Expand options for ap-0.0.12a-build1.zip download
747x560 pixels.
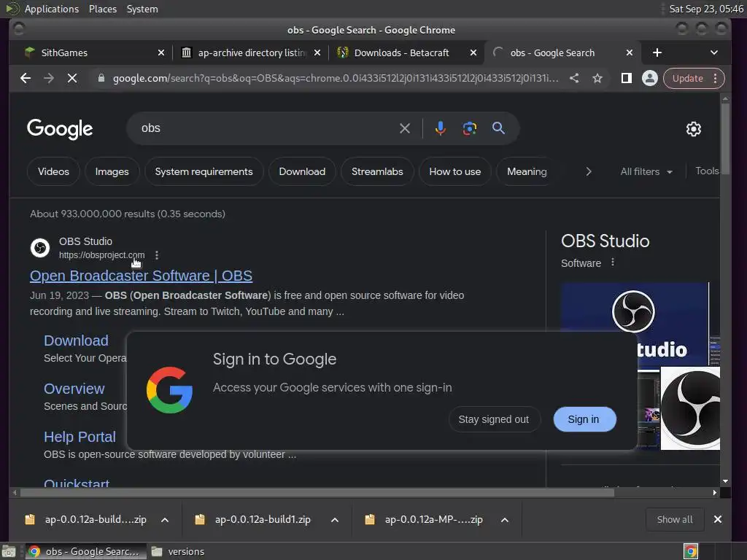[x=335, y=520]
